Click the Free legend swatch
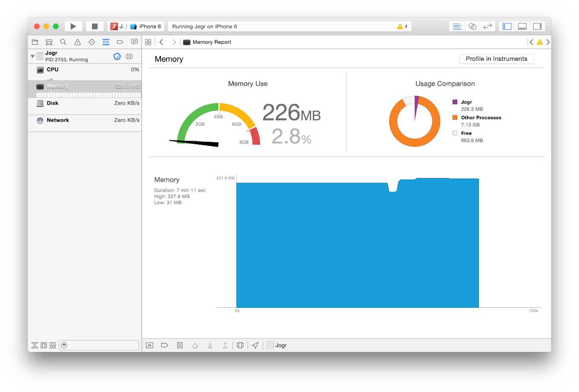 click(x=455, y=133)
